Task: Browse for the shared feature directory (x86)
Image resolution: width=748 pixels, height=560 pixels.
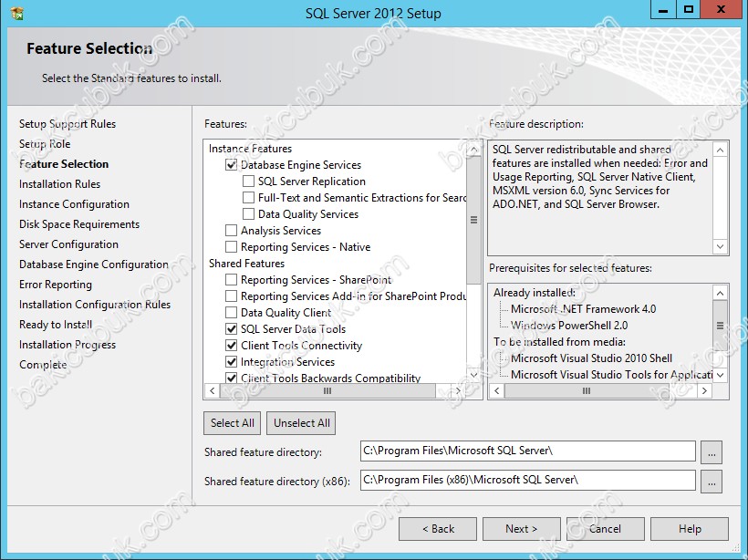Action: click(x=712, y=481)
